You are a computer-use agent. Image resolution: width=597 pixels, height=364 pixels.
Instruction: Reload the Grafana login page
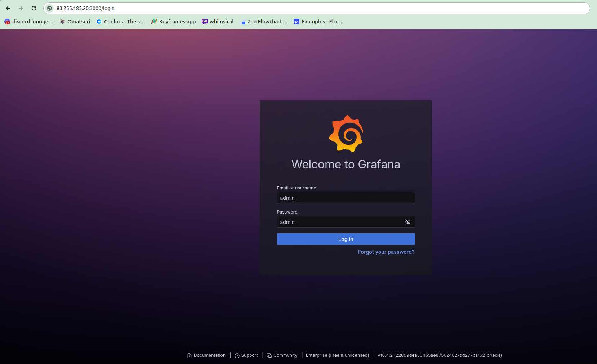(34, 8)
